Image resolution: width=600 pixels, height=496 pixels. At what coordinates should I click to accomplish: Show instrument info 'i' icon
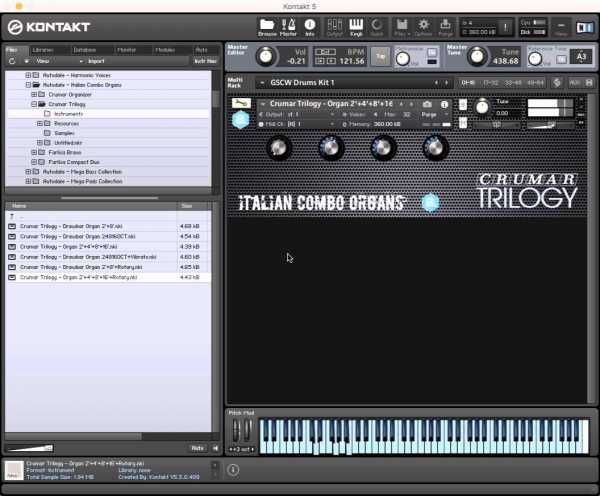coord(444,104)
